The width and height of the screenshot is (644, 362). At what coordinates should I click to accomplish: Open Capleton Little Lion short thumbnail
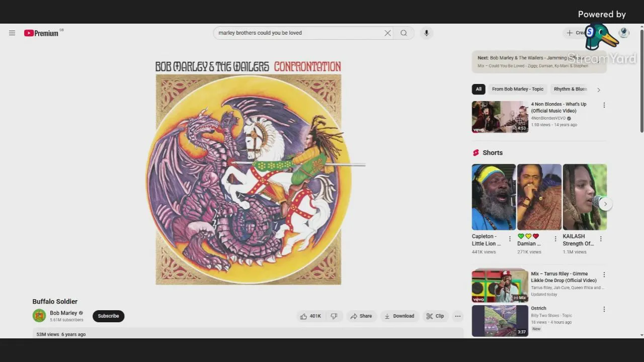(x=494, y=197)
